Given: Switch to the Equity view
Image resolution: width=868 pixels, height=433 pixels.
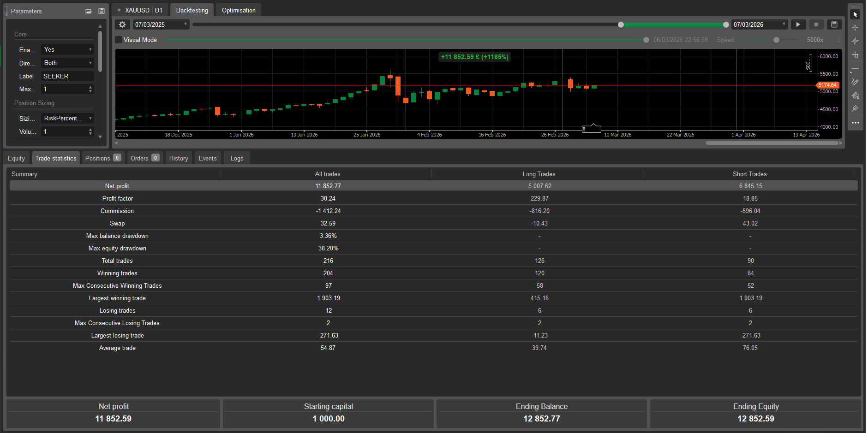Looking at the screenshot, I should click(x=16, y=158).
